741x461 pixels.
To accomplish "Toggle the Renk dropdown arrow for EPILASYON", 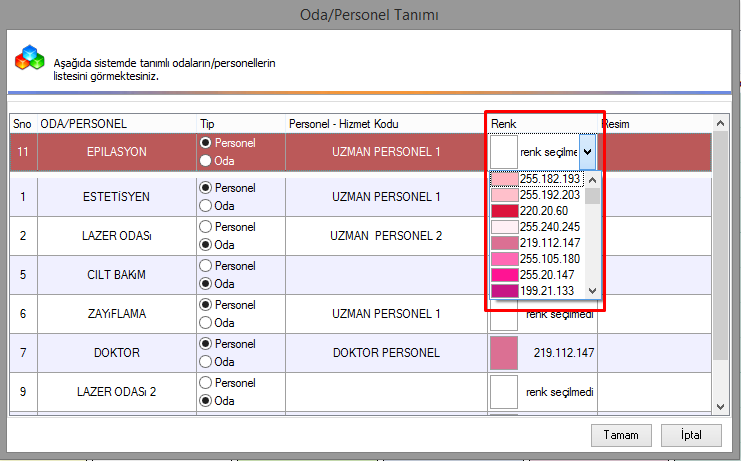I will pos(588,152).
